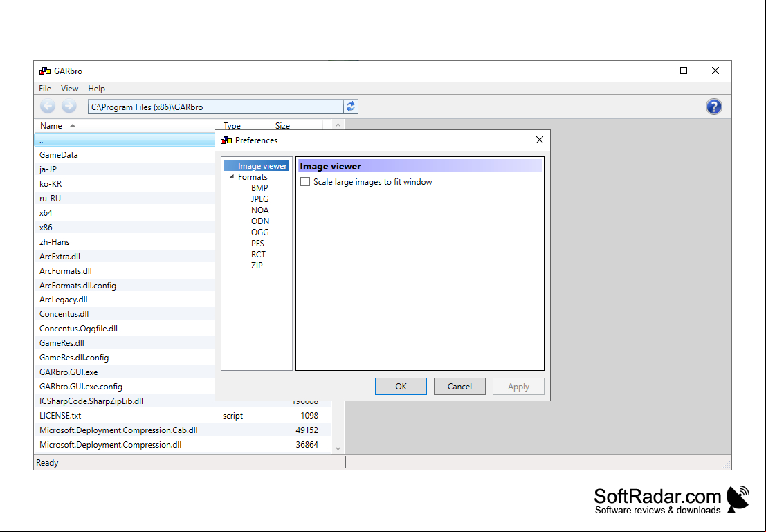This screenshot has height=532, width=766.
Task: Select ArcFormats.dll in file list
Action: 125,271
